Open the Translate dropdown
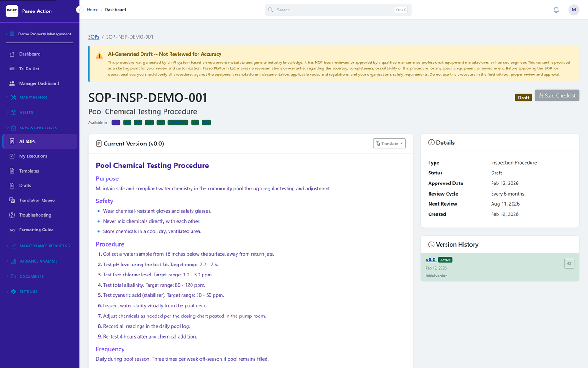 click(x=389, y=143)
